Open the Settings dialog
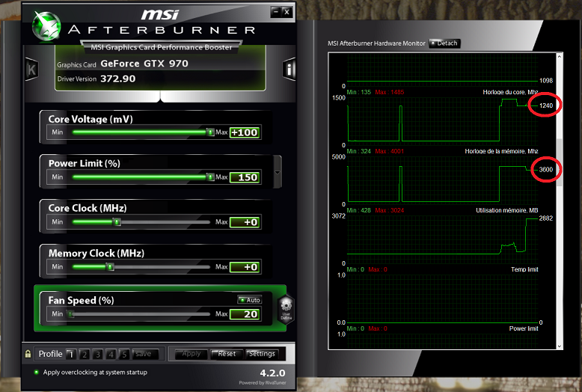This screenshot has height=392, width=582. tap(262, 354)
